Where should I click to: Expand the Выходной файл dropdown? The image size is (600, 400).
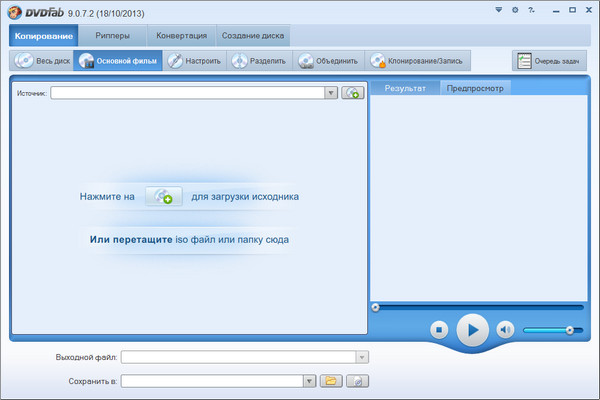362,357
